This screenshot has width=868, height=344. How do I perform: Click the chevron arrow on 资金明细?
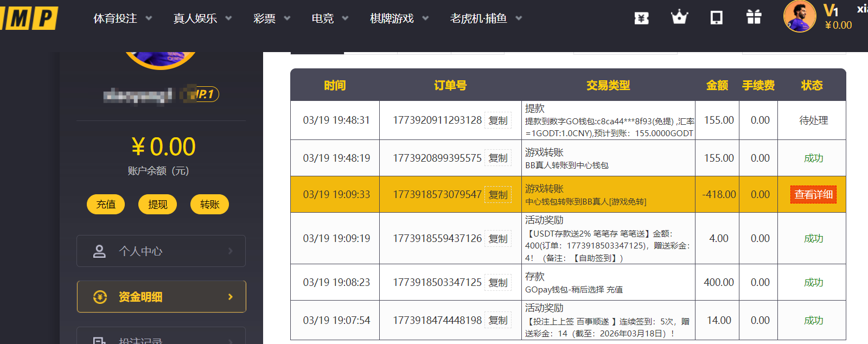(231, 297)
